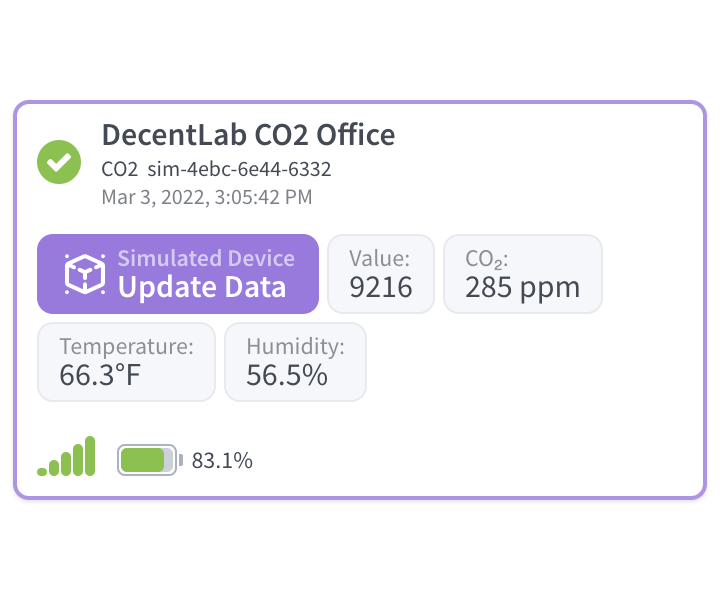Click the green signal strength bars icon
This screenshot has width=724, height=602.
[66, 456]
